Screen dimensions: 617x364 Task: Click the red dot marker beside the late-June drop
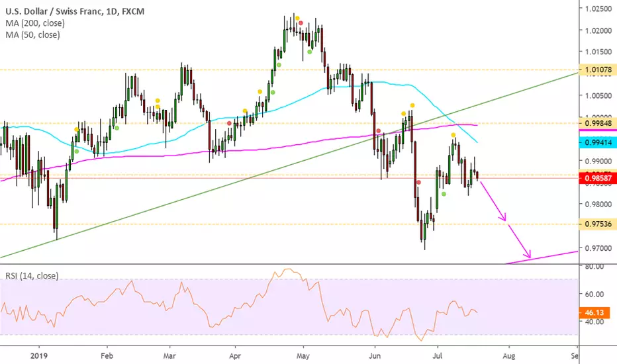point(418,182)
